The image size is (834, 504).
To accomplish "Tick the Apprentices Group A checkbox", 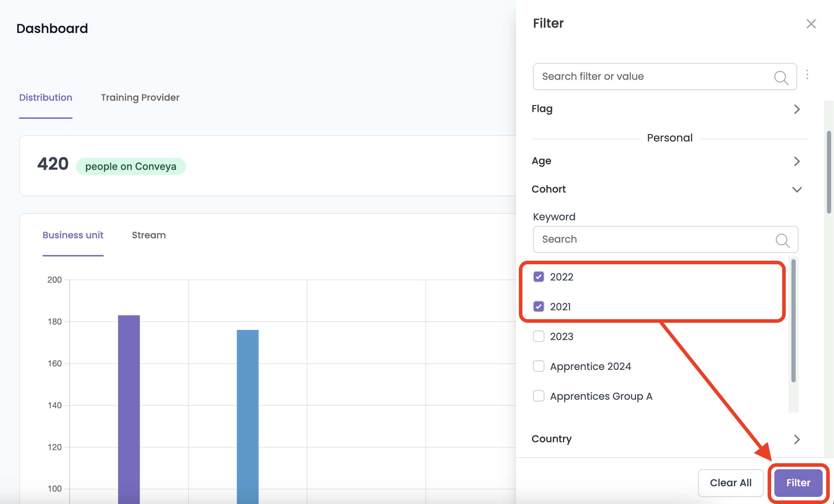I will (x=538, y=396).
